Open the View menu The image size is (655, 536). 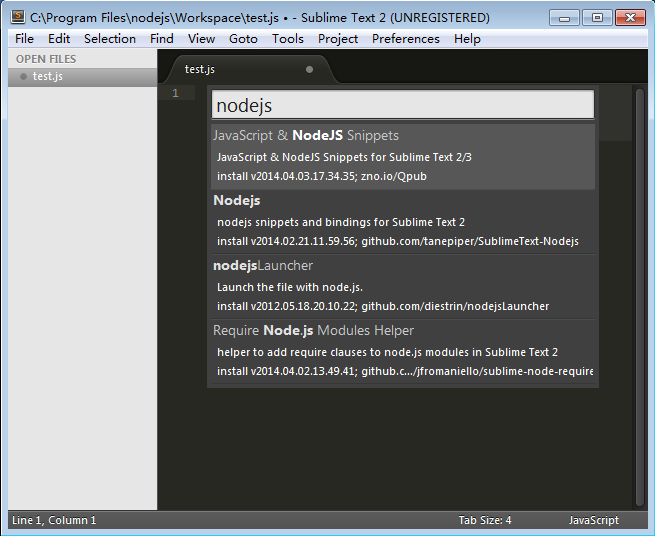(x=201, y=39)
